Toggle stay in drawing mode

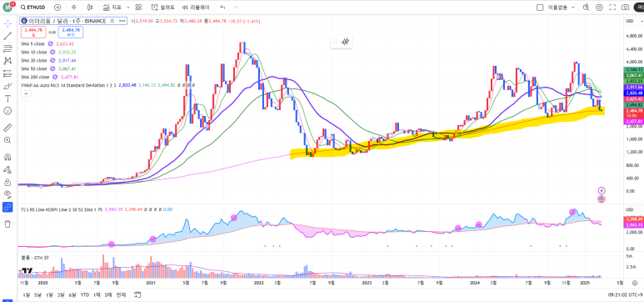(x=7, y=169)
